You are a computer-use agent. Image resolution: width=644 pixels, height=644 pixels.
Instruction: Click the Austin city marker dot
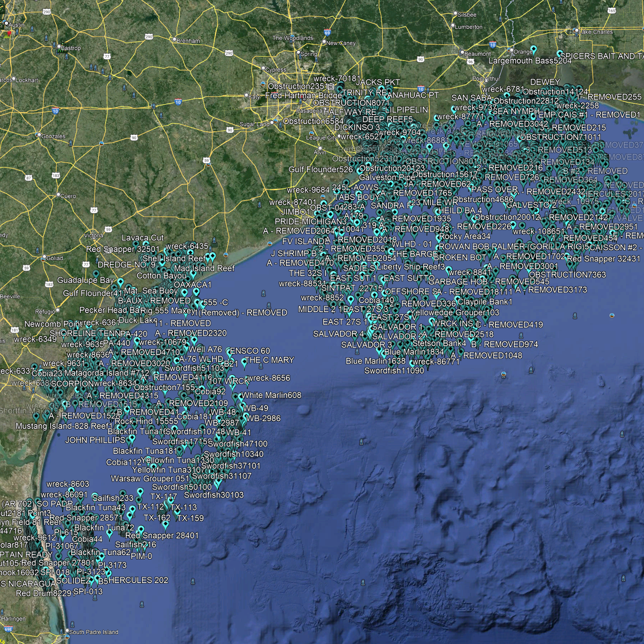tap(6, 23)
